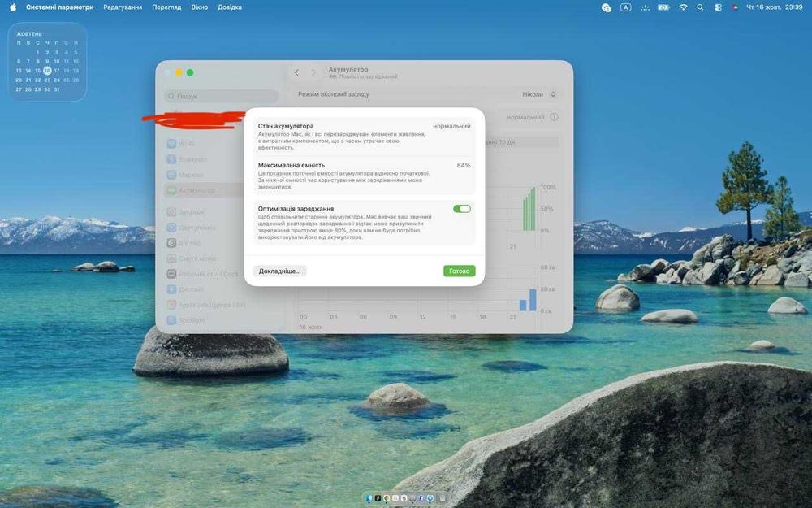This screenshot has height=508, width=812.
Task: Select Вигляд in the settings sidebar
Action: (184, 242)
